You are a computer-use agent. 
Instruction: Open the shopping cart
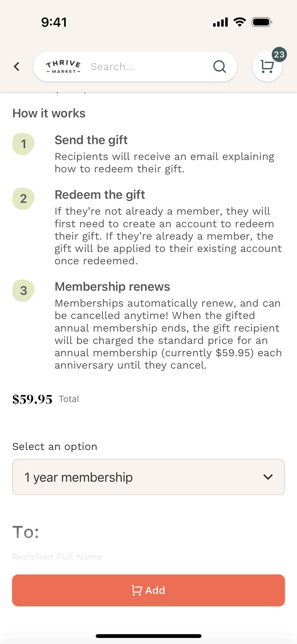tap(267, 67)
